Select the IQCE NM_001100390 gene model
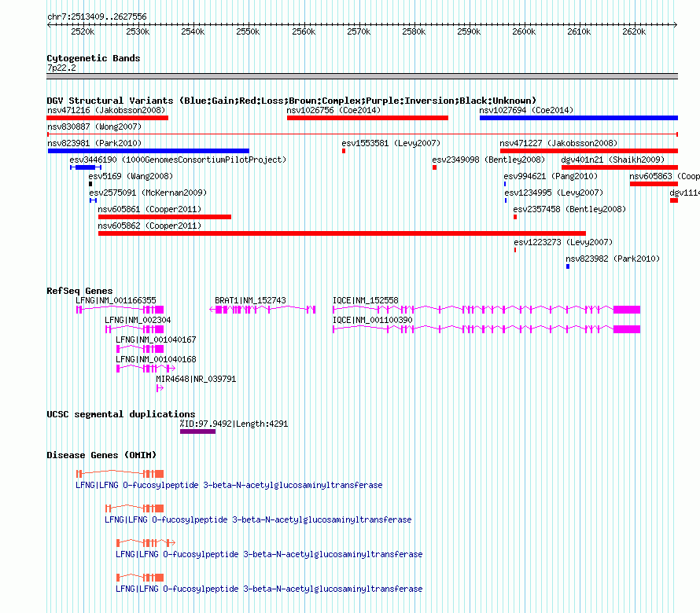 tap(487, 329)
